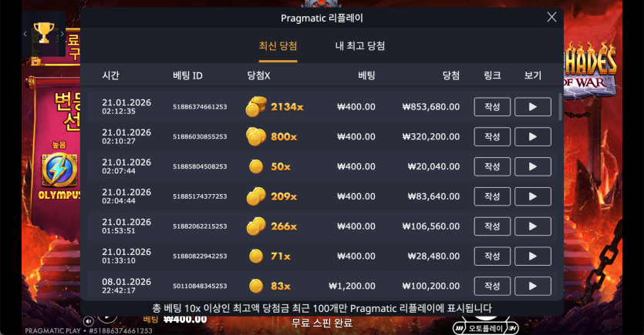Screen dimensions: 644x335
Task: Click 작성 button for ₩320,200.00 win
Action: coord(492,136)
